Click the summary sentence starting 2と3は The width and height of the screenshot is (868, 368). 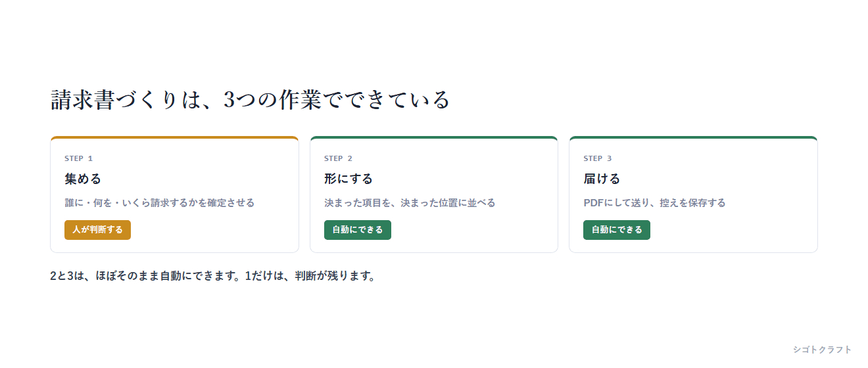point(213,276)
